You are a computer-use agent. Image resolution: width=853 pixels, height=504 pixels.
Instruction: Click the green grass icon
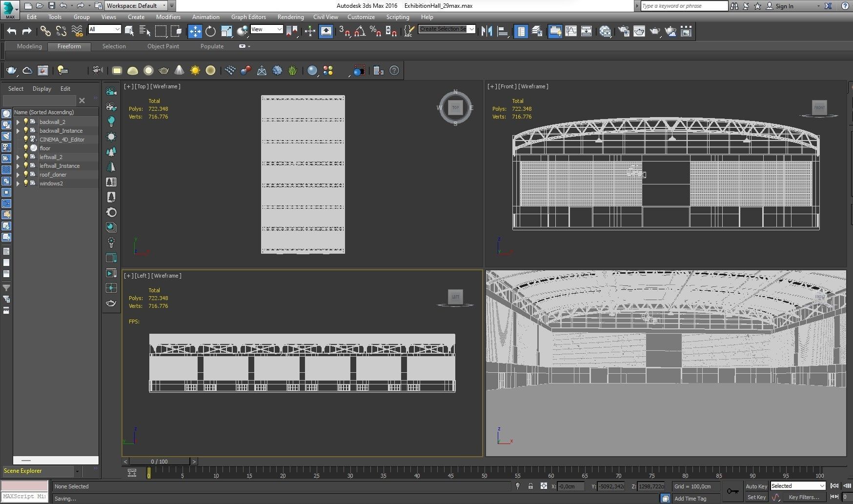[292, 70]
